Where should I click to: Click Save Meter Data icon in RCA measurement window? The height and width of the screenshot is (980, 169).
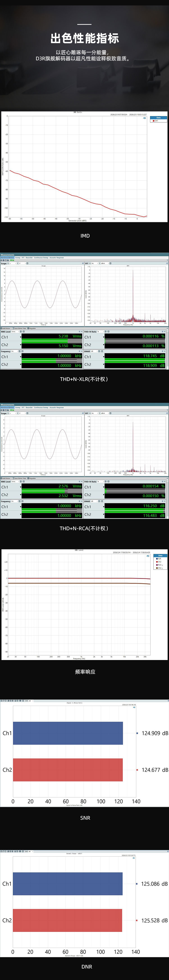pos(20,478)
